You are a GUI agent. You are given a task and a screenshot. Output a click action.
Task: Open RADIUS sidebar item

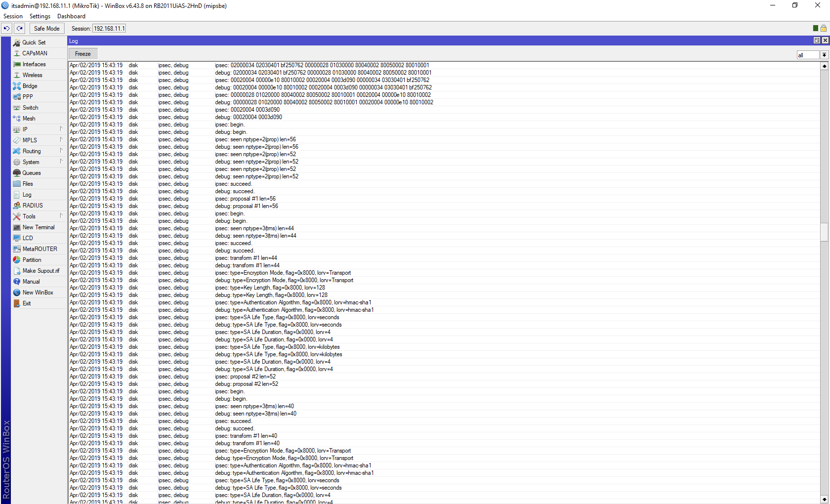click(x=33, y=206)
